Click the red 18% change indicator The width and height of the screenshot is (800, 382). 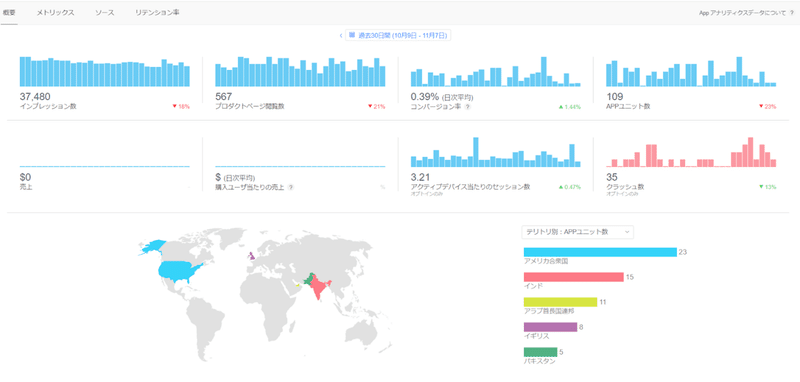181,107
